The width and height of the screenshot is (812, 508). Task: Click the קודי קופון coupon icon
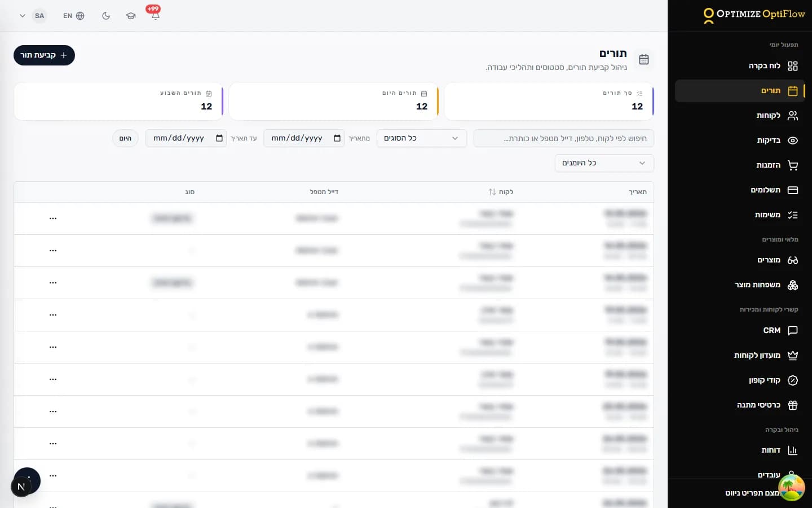pyautogui.click(x=793, y=380)
